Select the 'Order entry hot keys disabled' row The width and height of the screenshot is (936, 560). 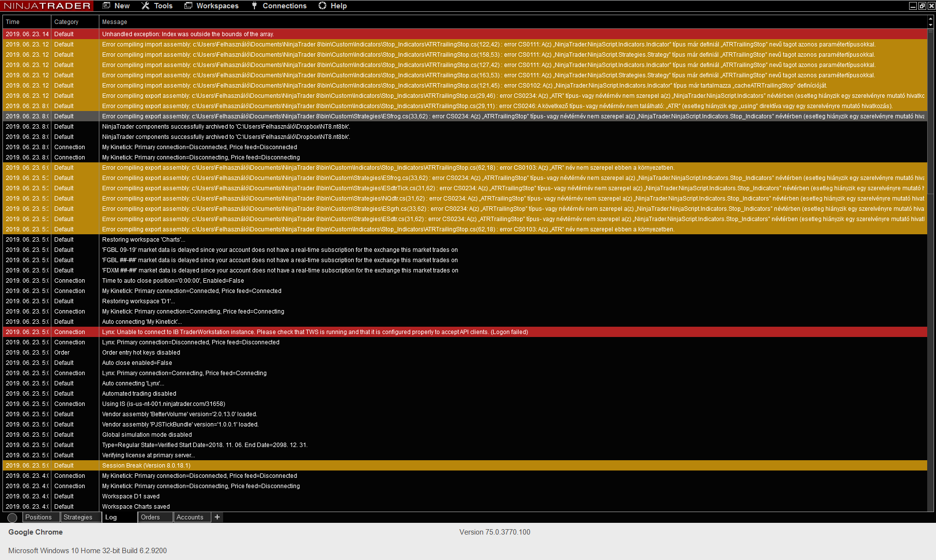tap(465, 353)
